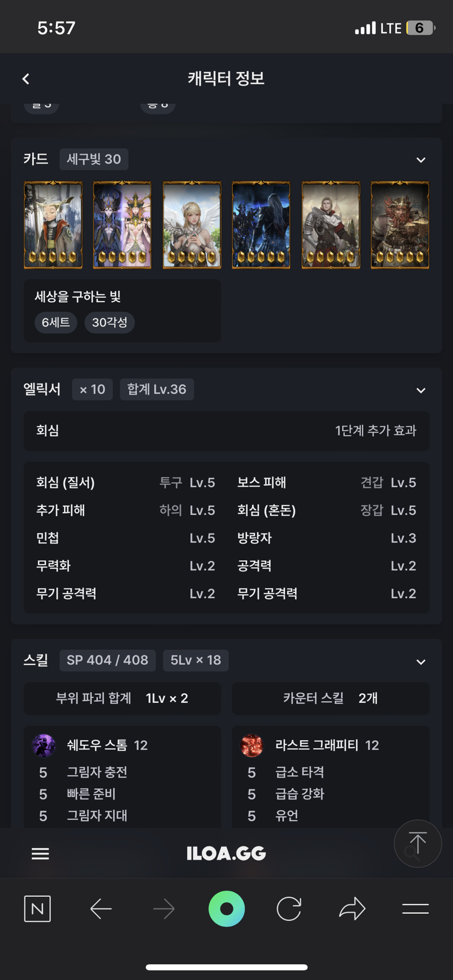Image resolution: width=453 pixels, height=980 pixels.
Task: Tap the 라스트 그래피티 skill icon
Action: point(252,746)
